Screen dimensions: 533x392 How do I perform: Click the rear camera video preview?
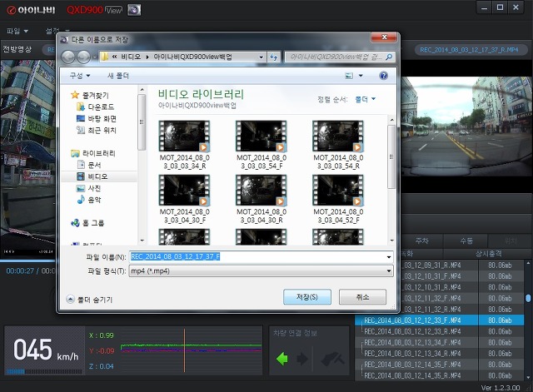(466, 126)
